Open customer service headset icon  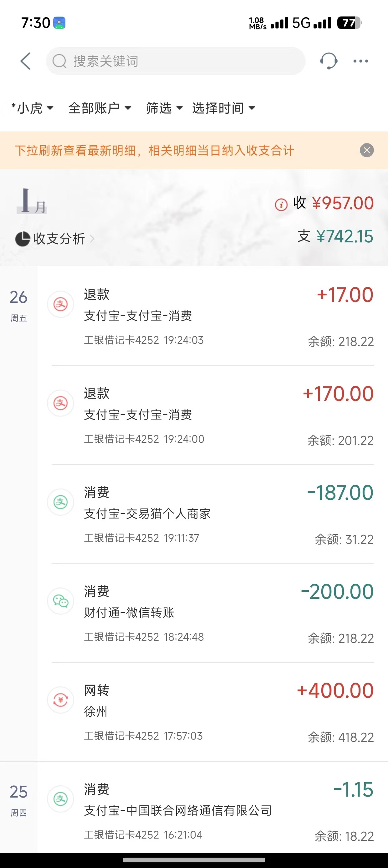pos(328,61)
